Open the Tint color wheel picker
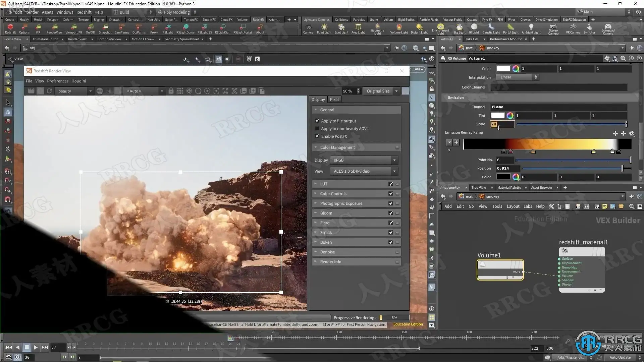 (x=510, y=116)
